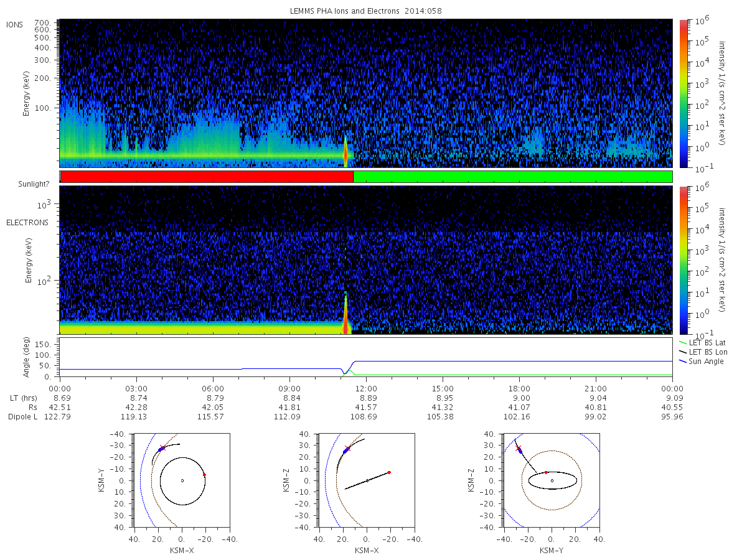
Task: Click the red segment of the Sunlight bar
Action: point(207,177)
